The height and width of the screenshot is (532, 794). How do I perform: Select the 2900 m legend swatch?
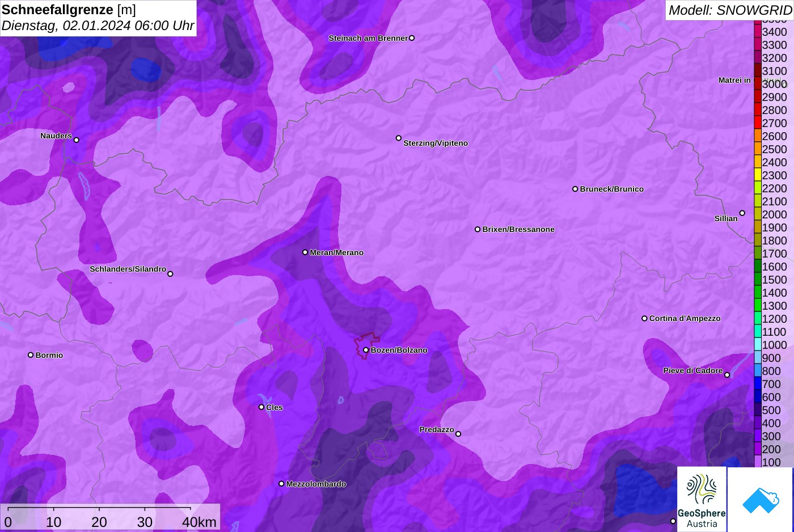758,97
